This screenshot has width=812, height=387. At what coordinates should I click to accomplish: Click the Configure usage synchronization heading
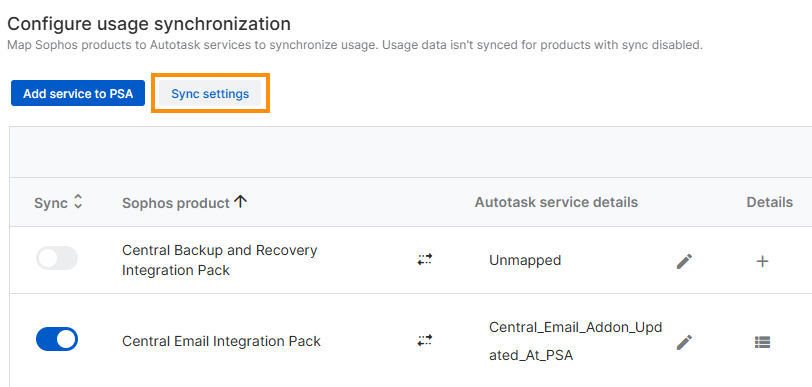click(x=149, y=24)
